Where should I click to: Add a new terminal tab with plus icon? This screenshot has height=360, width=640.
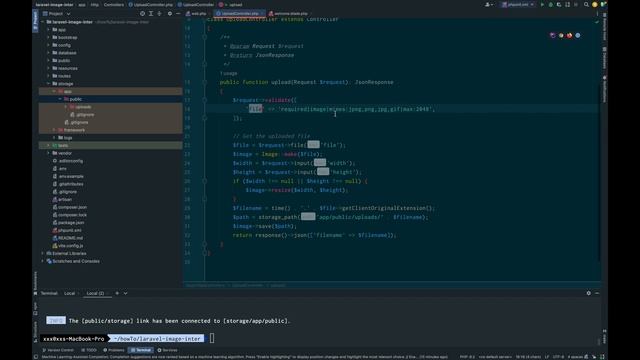tap(117, 293)
